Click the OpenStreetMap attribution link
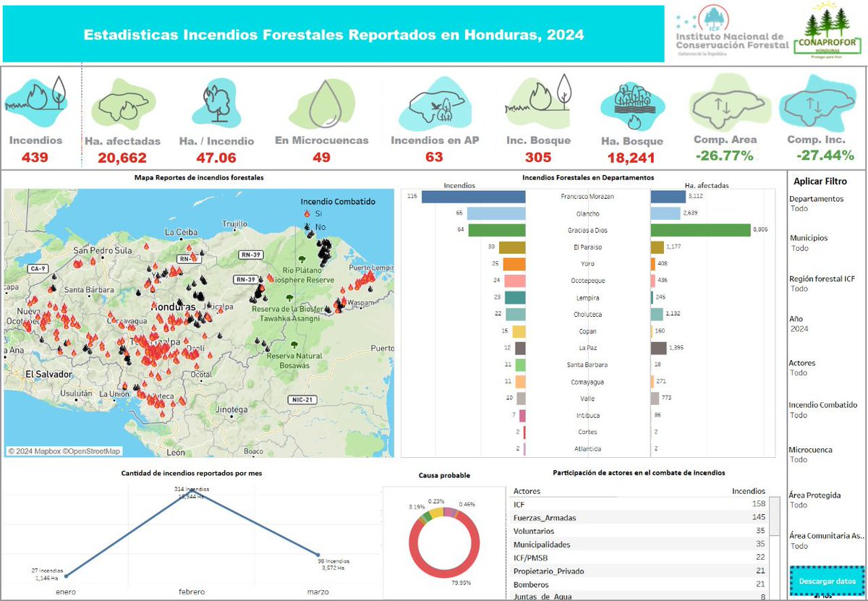868x601 pixels. click(x=91, y=451)
